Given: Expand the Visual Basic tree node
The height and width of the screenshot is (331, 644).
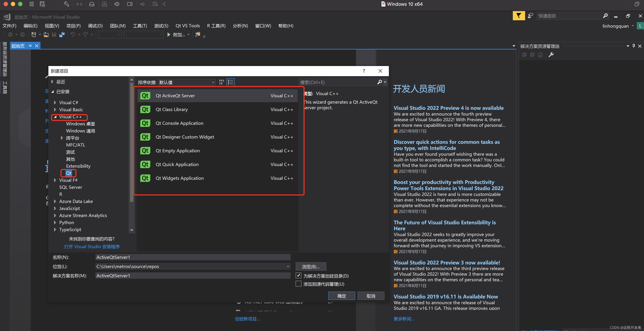Looking at the screenshot, I should (55, 109).
